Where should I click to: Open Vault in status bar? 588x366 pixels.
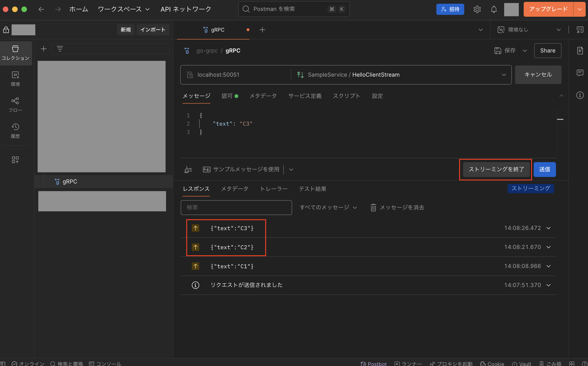[521, 364]
